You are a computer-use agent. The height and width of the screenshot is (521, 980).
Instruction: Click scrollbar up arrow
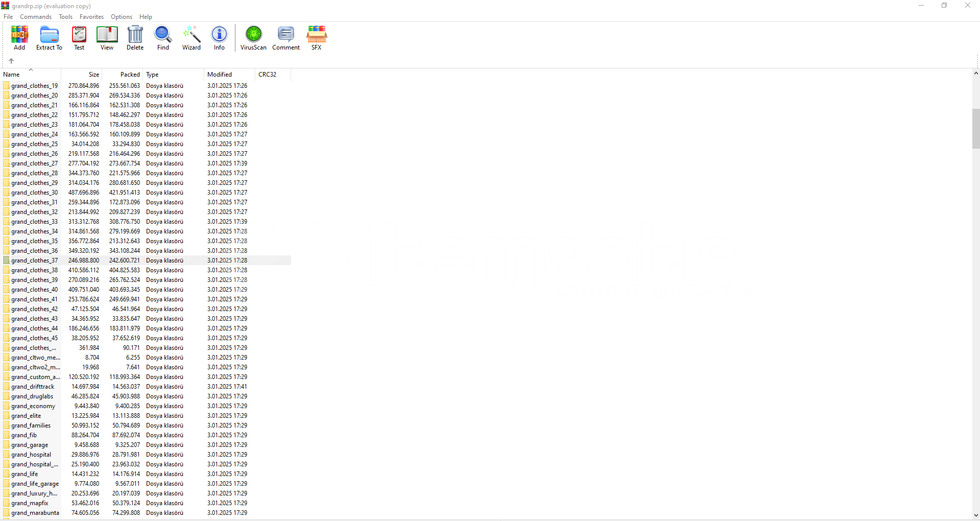coord(976,74)
